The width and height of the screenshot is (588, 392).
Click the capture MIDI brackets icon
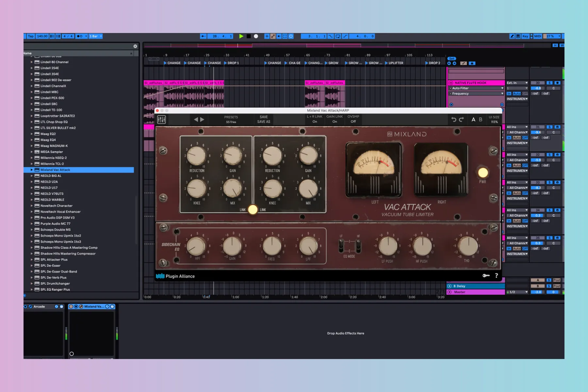285,36
